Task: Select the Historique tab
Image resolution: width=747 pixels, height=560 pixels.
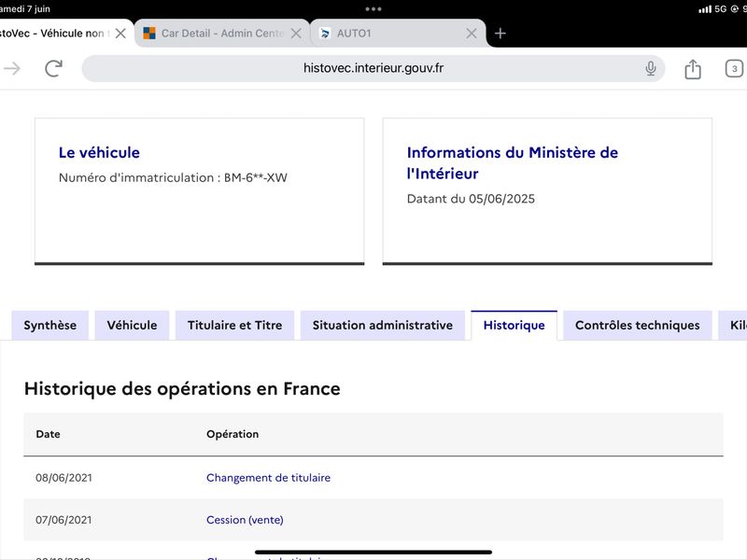Action: click(514, 325)
